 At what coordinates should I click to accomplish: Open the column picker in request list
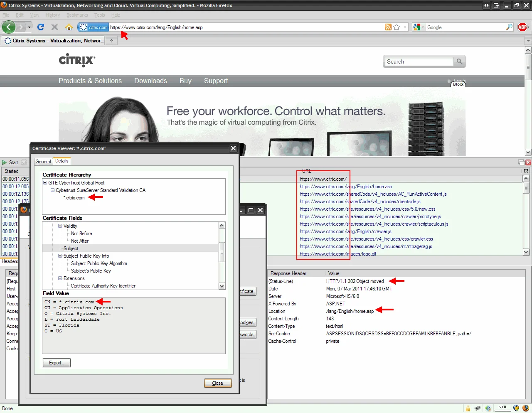click(526, 171)
